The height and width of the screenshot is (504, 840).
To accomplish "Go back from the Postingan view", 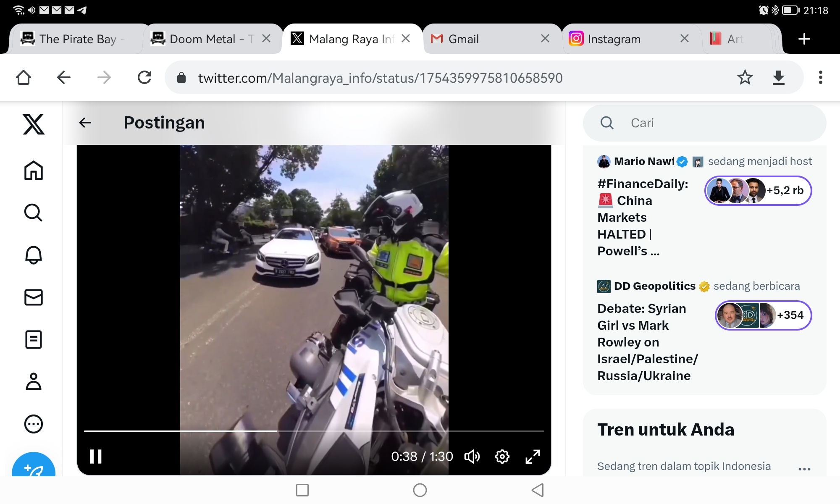I will 85,123.
